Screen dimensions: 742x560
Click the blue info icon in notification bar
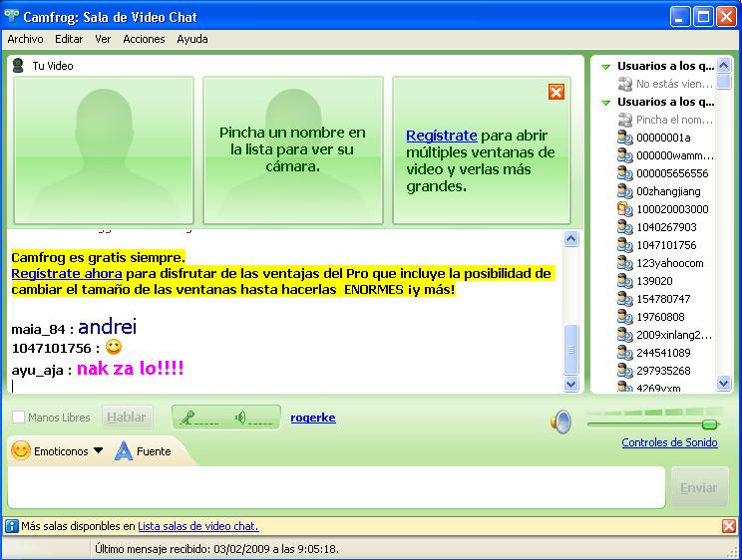[12, 526]
